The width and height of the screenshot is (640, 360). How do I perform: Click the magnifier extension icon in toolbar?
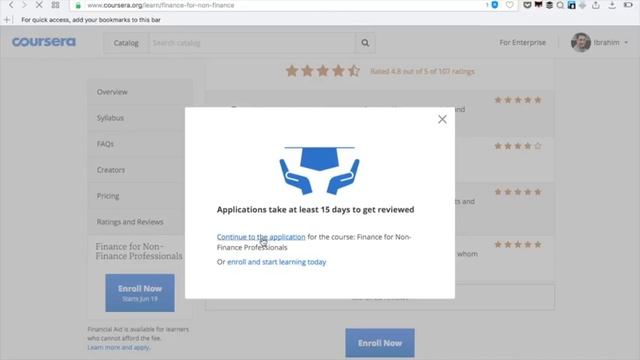pyautogui.click(x=560, y=5)
